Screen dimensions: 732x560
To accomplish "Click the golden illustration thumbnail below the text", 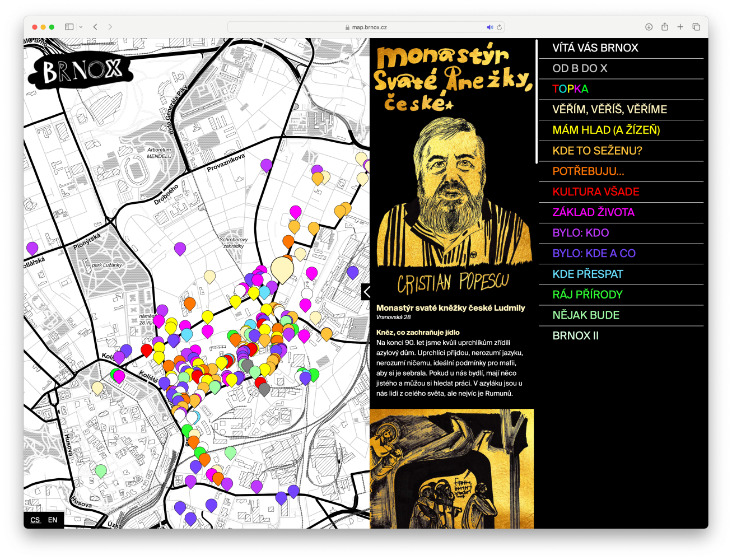I will click(451, 468).
